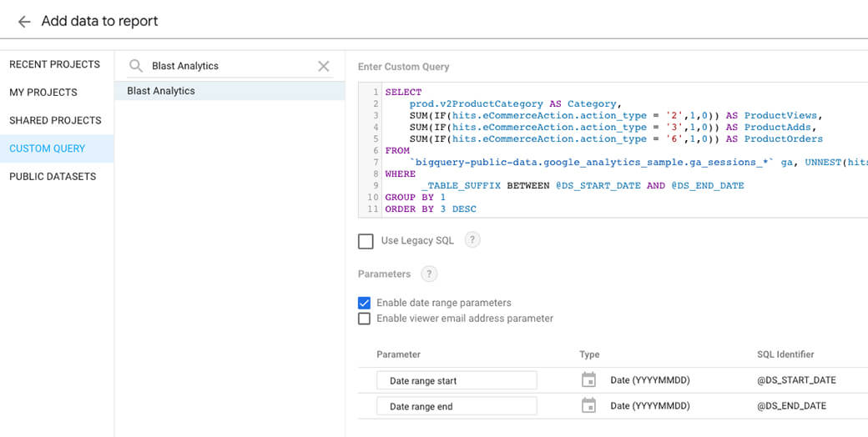This screenshot has height=437, width=868.
Task: Clear the Blast Analytics search text
Action: point(323,67)
